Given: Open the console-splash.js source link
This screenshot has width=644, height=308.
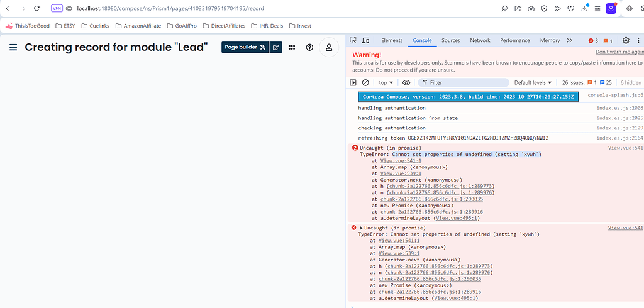Looking at the screenshot, I should 615,95.
